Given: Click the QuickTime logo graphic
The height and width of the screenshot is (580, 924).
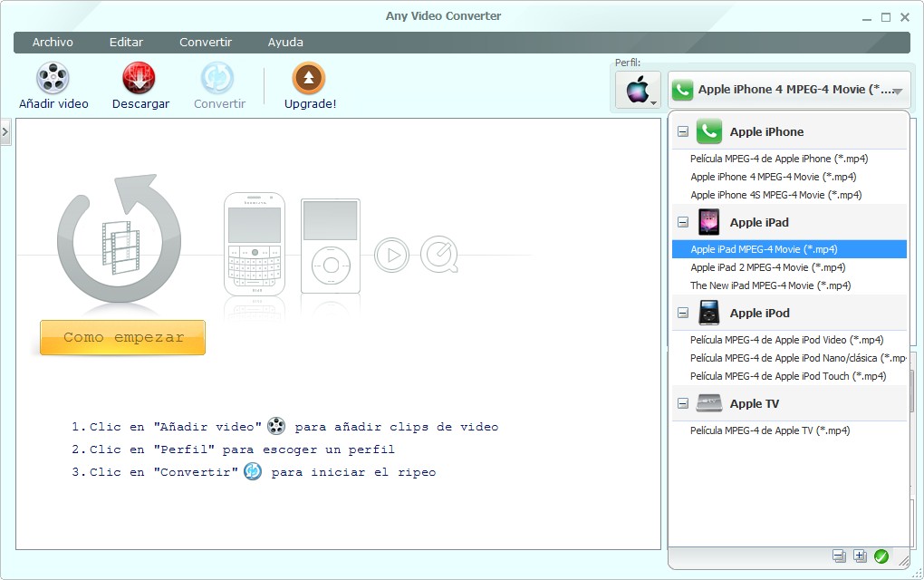Looking at the screenshot, I should (439, 255).
